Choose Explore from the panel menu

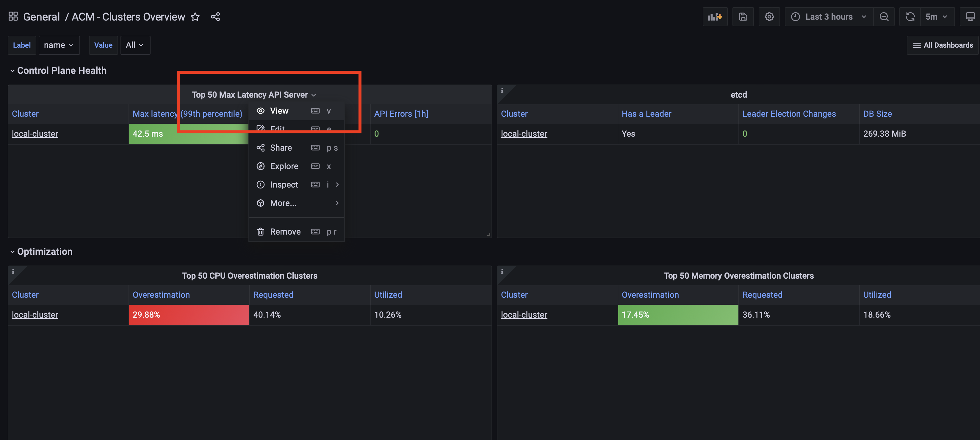click(x=296, y=166)
